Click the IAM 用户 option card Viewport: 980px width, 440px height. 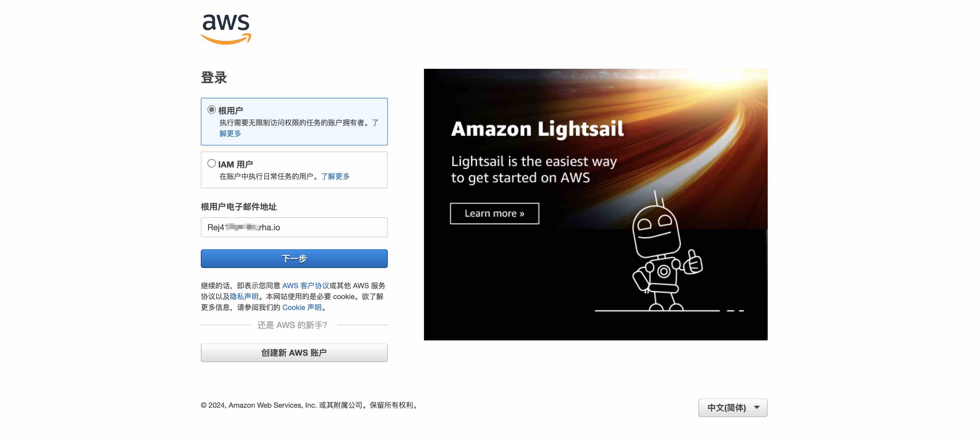294,170
